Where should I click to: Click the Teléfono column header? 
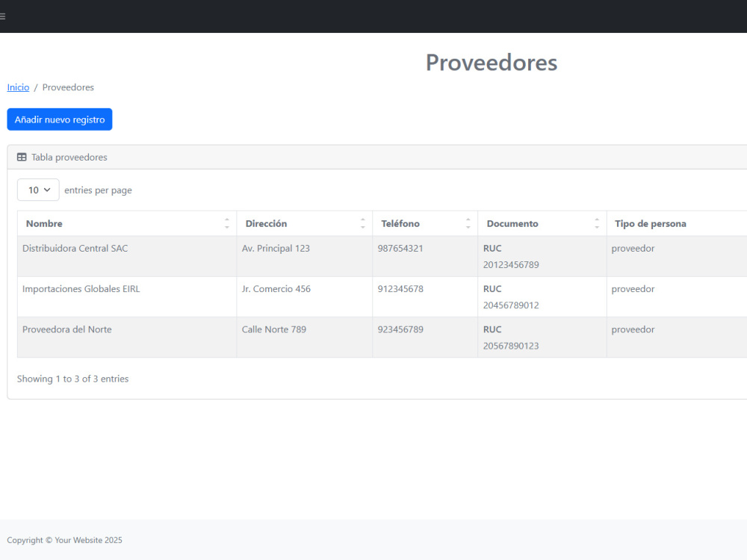pyautogui.click(x=425, y=223)
